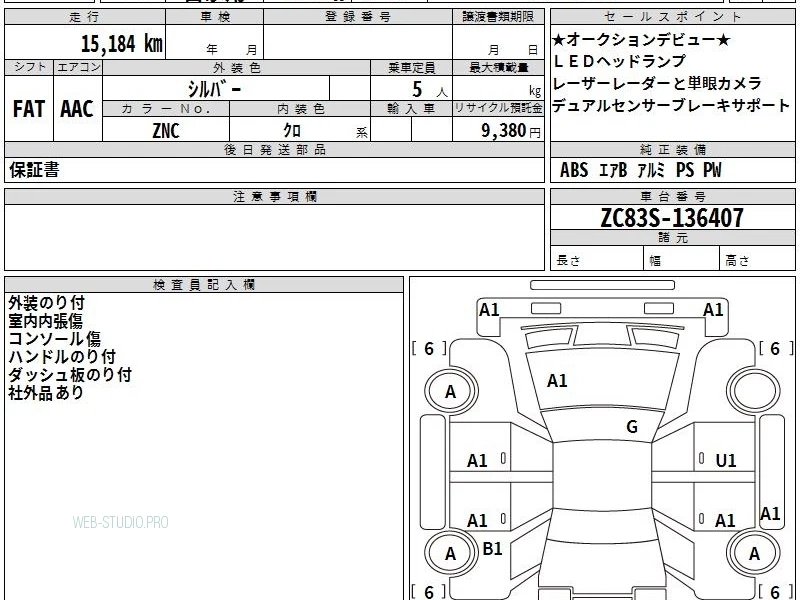The image size is (800, 600).
Task: Select the 諸元 header
Action: pos(672,238)
